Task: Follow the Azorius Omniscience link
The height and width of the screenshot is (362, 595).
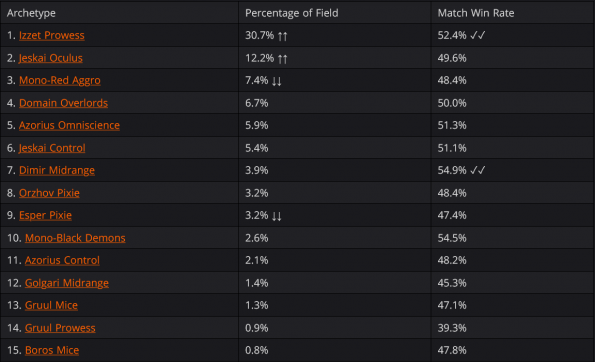Action: (69, 125)
